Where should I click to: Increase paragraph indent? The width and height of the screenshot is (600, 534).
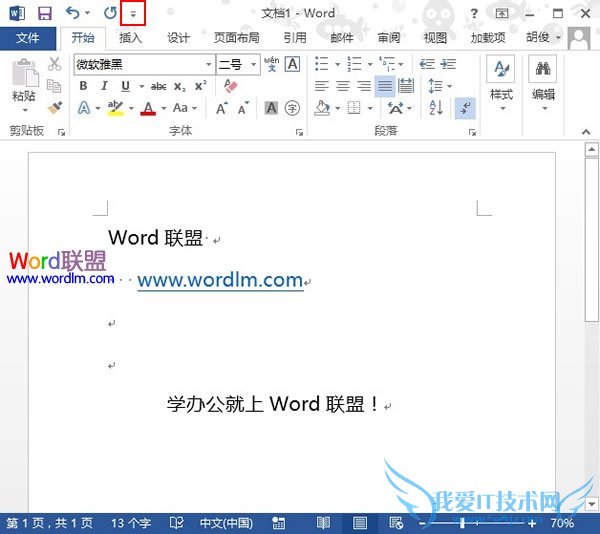pos(448,64)
